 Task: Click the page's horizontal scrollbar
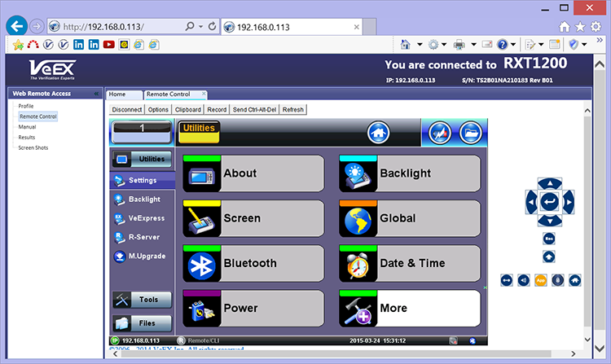(x=335, y=354)
